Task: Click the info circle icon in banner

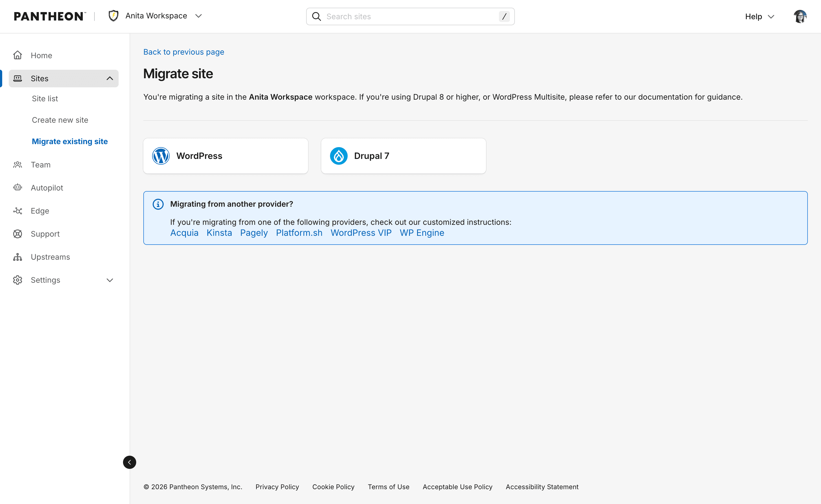Action: [158, 204]
